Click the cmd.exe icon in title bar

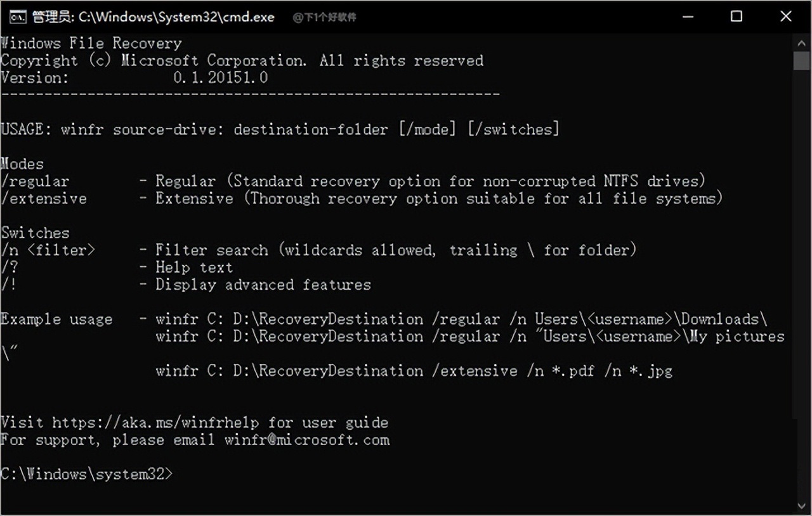coord(19,17)
